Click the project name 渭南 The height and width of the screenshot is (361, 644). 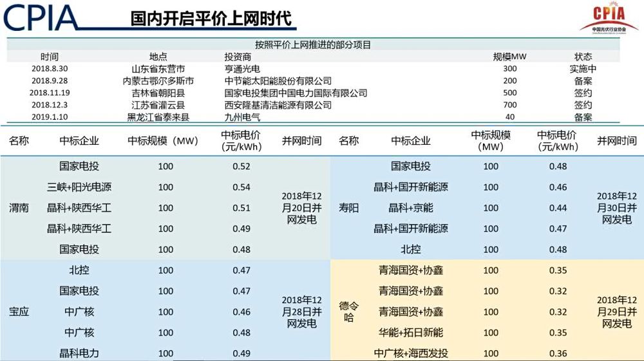pyautogui.click(x=19, y=208)
